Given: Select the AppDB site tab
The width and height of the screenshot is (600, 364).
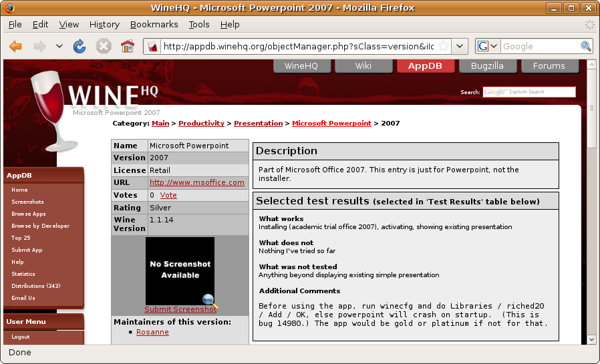Looking at the screenshot, I should 425,65.
